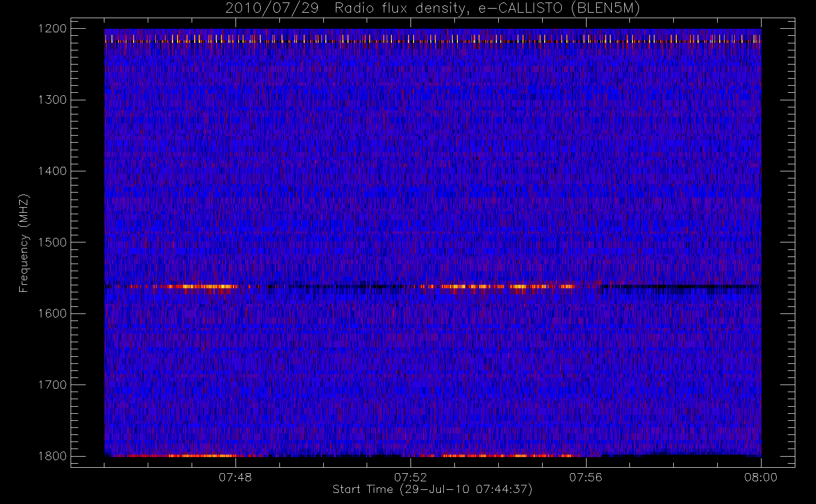Select the 1600 frequency axis label

tap(52, 313)
